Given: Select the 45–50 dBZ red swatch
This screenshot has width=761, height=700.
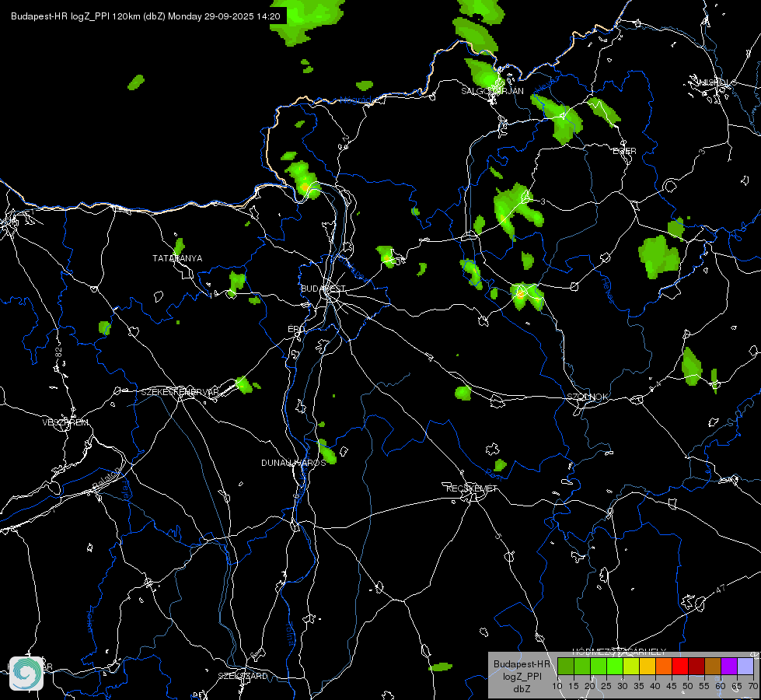Looking at the screenshot, I should 680,666.
